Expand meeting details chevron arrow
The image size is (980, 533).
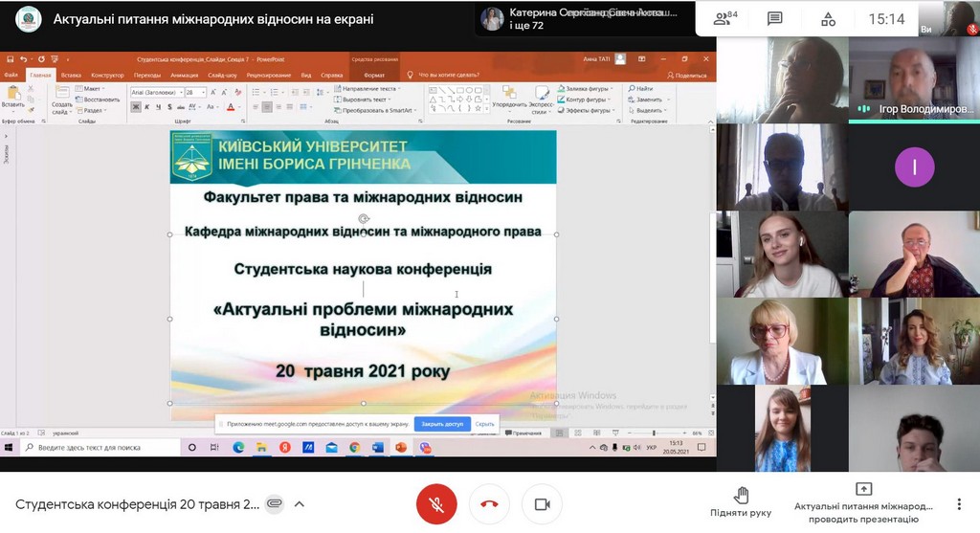point(300,504)
